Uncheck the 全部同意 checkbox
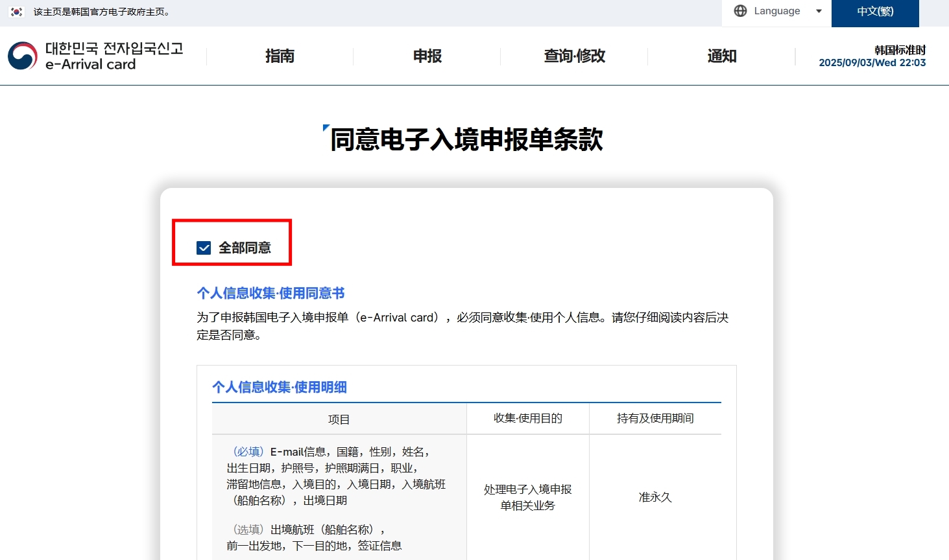Screen dimensions: 949x560 (x=204, y=248)
